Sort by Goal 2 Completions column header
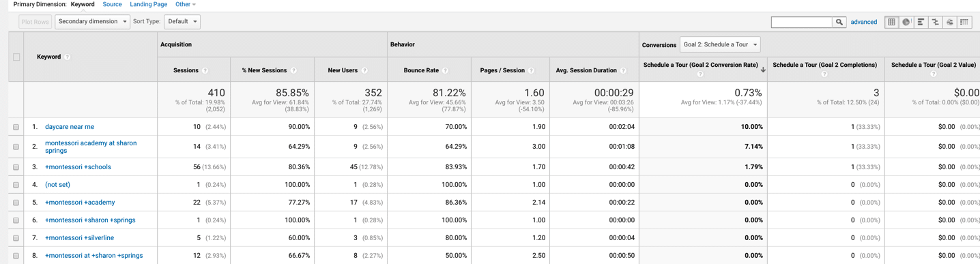 coord(824,65)
